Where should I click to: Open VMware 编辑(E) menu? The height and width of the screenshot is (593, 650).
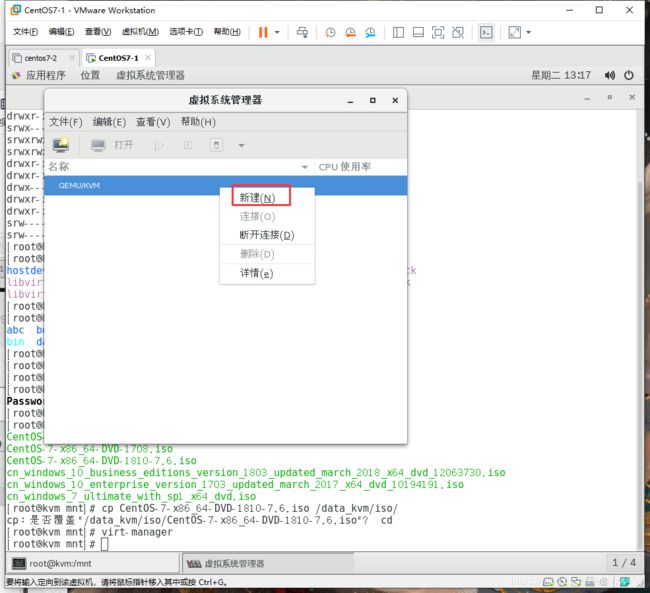pyautogui.click(x=61, y=32)
